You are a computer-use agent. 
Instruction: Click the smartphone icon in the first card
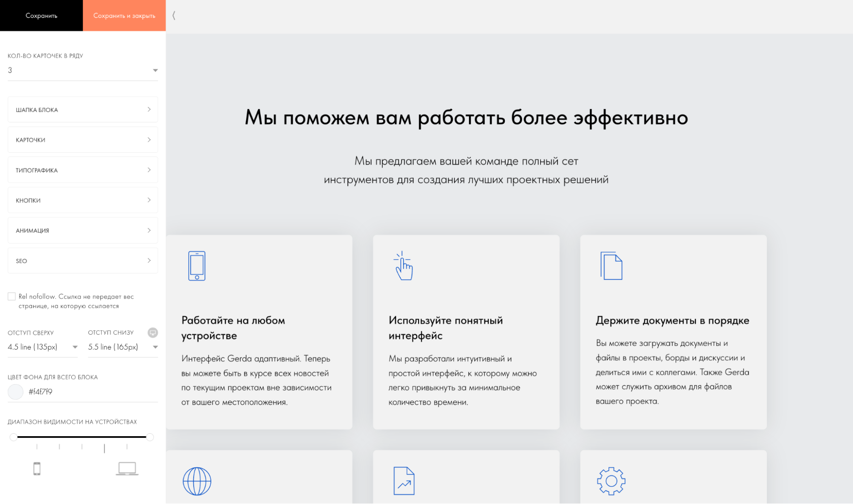[197, 266]
